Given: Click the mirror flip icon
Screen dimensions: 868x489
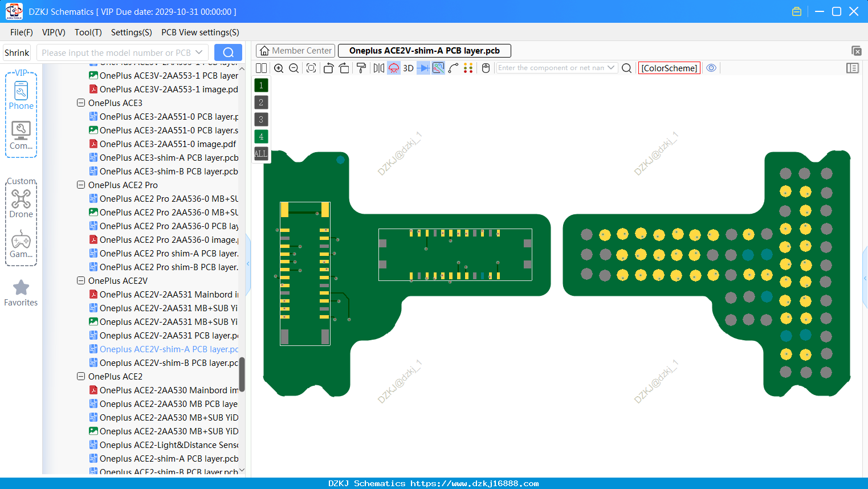Looking at the screenshot, I should (x=378, y=68).
